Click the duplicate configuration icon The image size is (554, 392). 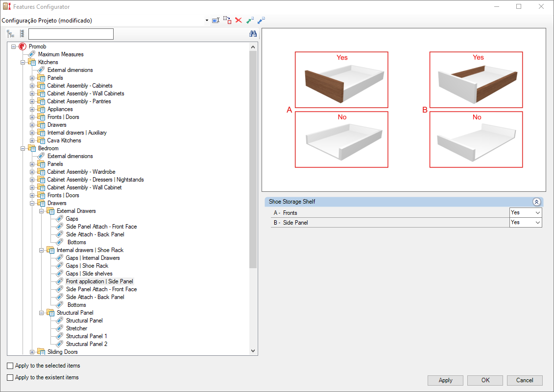[227, 20]
